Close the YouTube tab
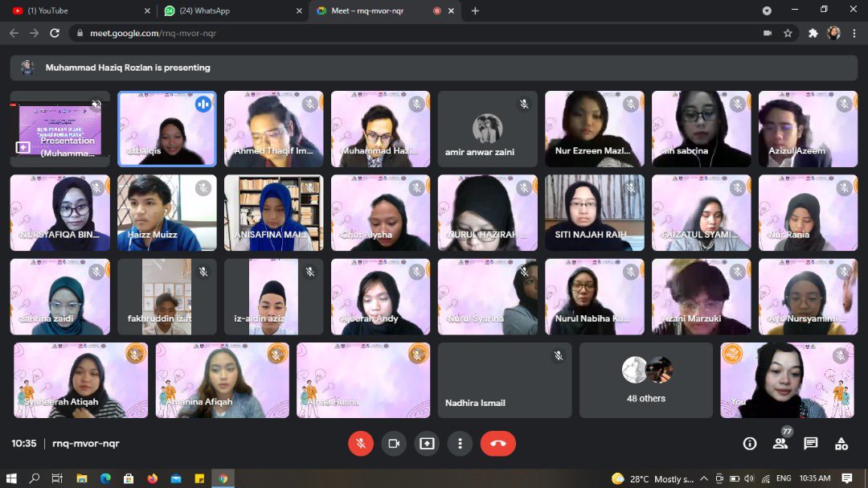The height and width of the screenshot is (488, 868). tap(147, 10)
